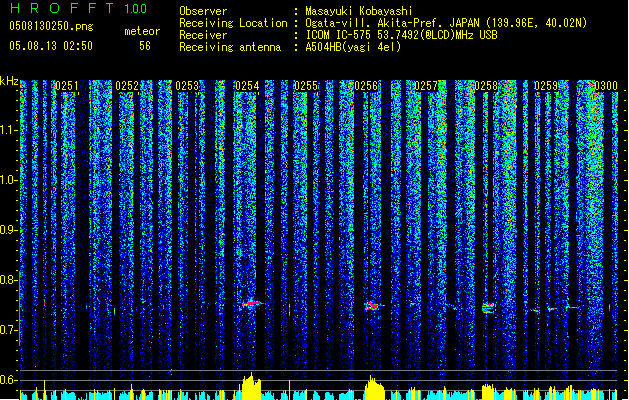
Task: Select the Ogata-vill. Akita-Pref. JAPAN location text
Action: (x=446, y=23)
